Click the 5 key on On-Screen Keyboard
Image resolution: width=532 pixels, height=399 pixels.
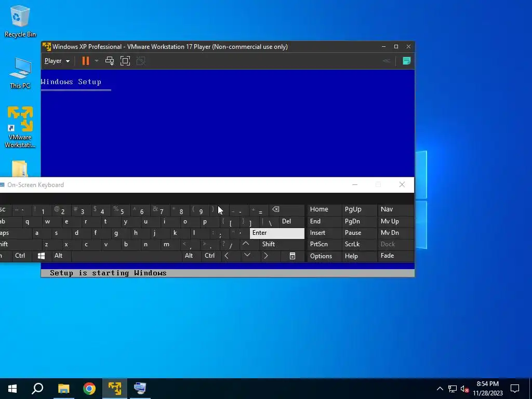pos(121,210)
